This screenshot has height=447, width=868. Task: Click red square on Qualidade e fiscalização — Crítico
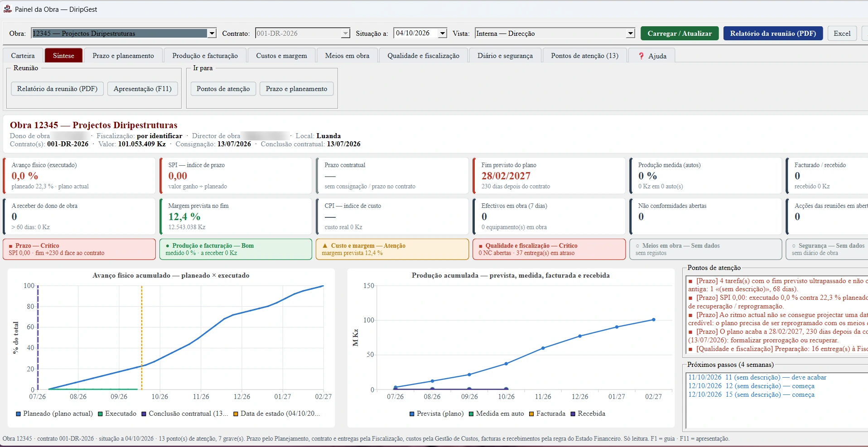[481, 246]
